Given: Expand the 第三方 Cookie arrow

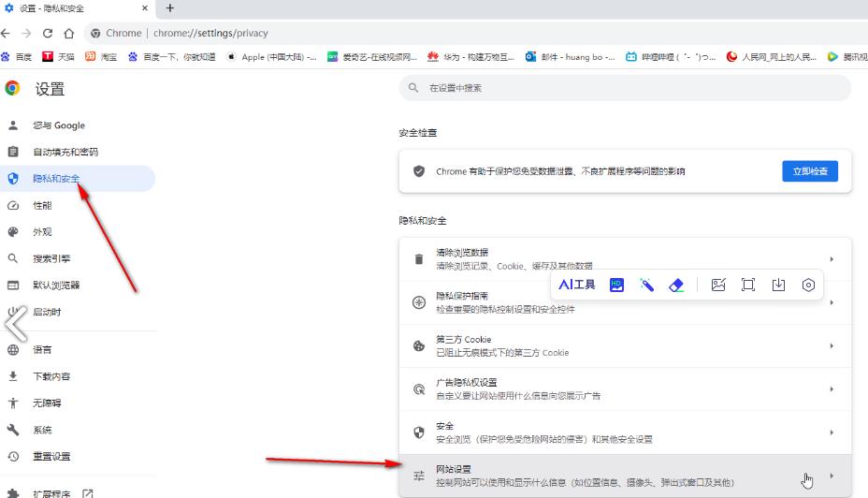Looking at the screenshot, I should point(832,345).
